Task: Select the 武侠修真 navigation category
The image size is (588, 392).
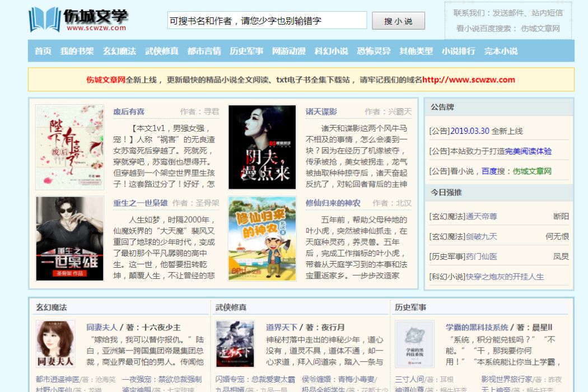Action: [162, 51]
